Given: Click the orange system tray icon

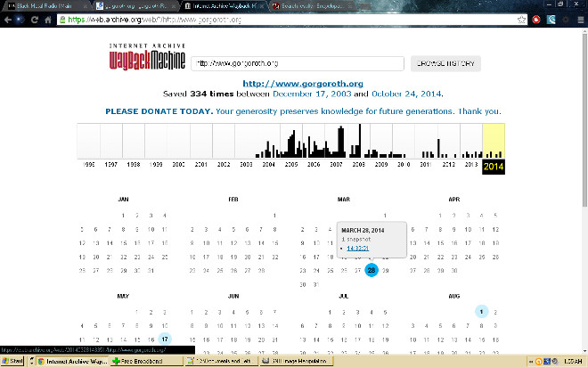Looking at the screenshot, I should tap(538, 361).
